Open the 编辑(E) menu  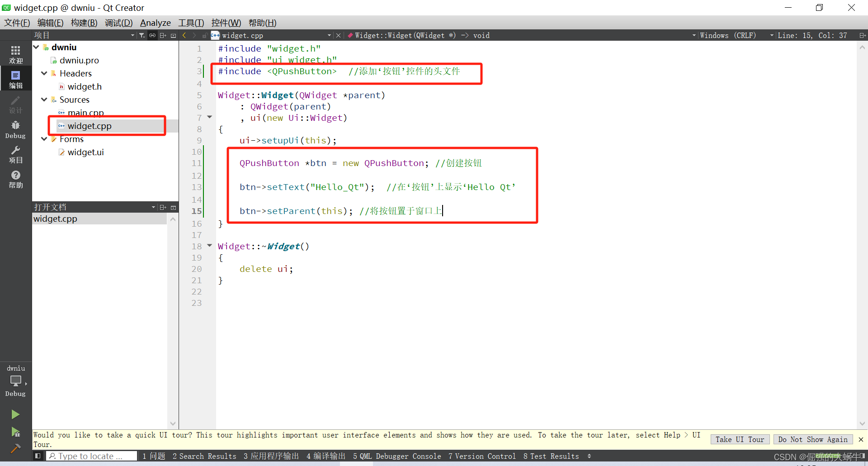point(50,23)
